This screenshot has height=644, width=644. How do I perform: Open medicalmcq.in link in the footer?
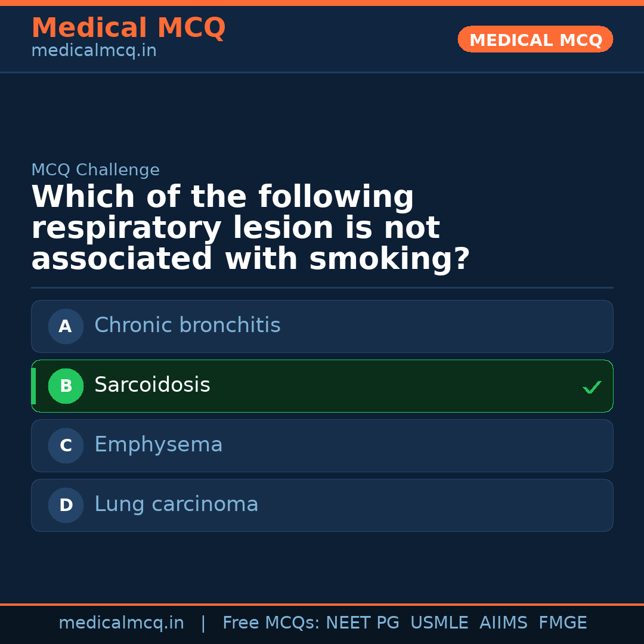121,623
